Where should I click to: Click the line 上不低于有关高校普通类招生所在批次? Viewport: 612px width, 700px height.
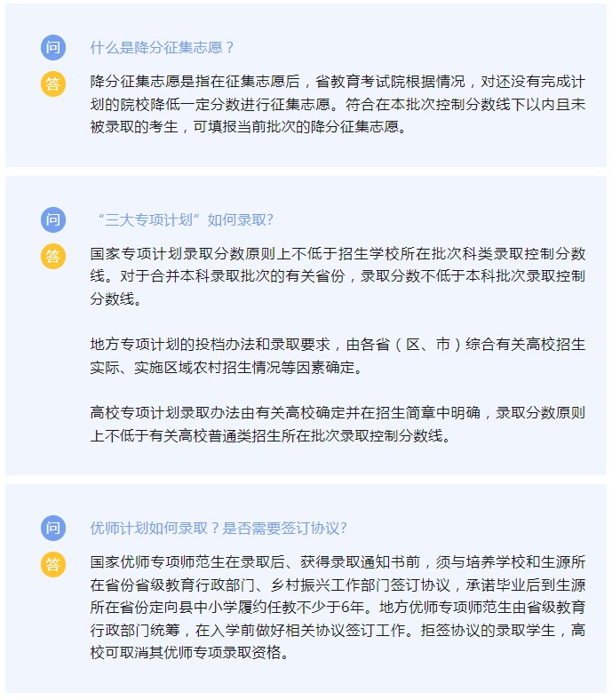[271, 435]
